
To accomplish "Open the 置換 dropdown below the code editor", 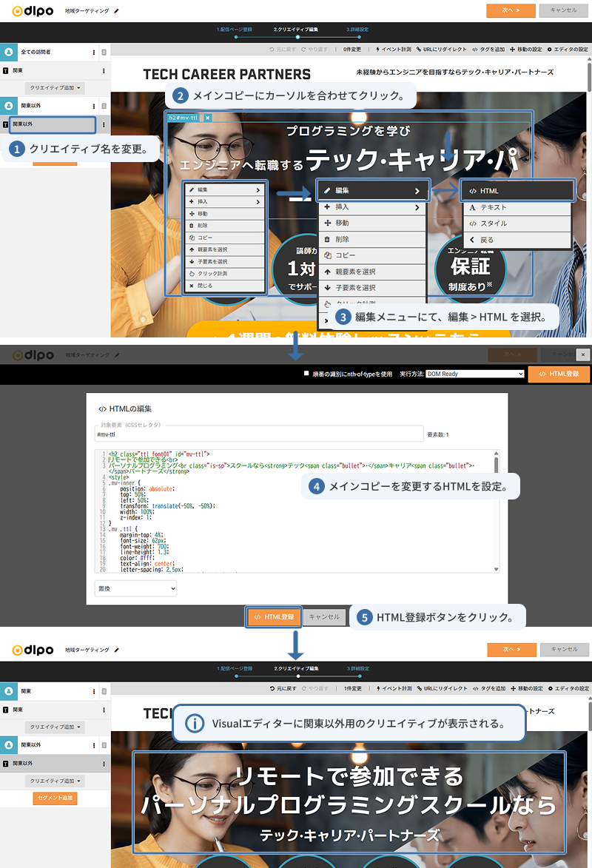I will coord(135,588).
